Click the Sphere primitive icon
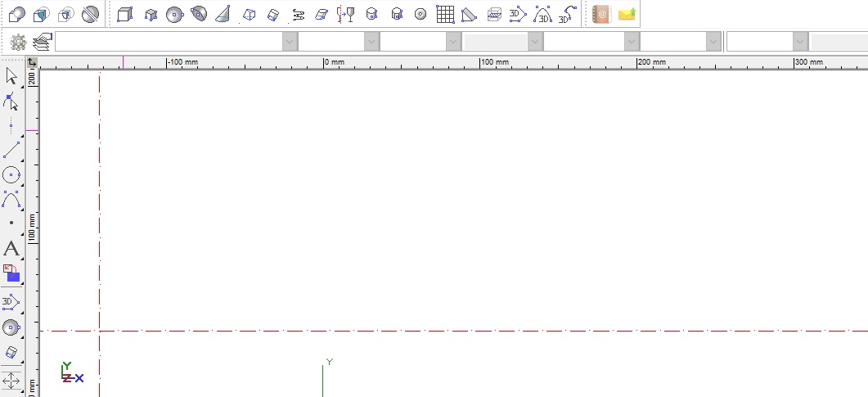This screenshot has height=397, width=868. coord(174,14)
